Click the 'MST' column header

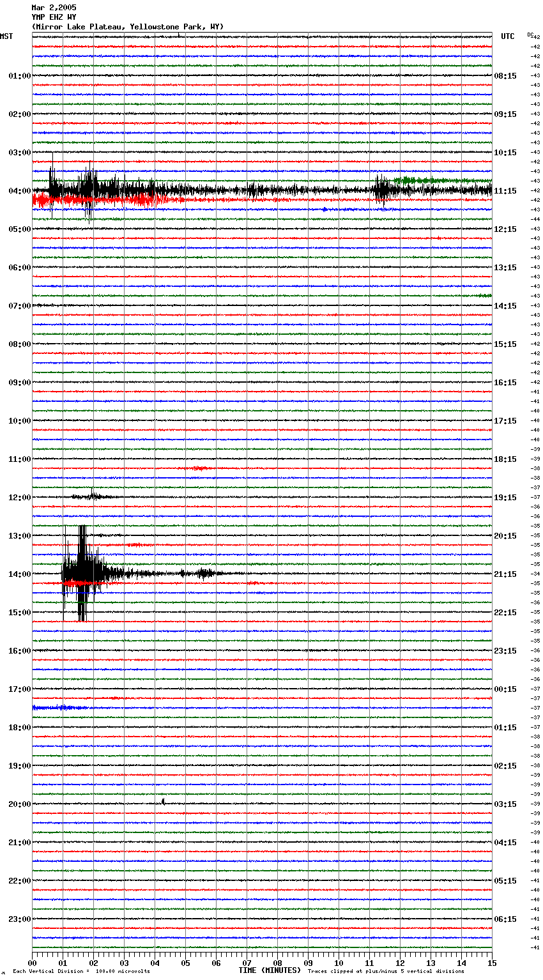coord(6,36)
